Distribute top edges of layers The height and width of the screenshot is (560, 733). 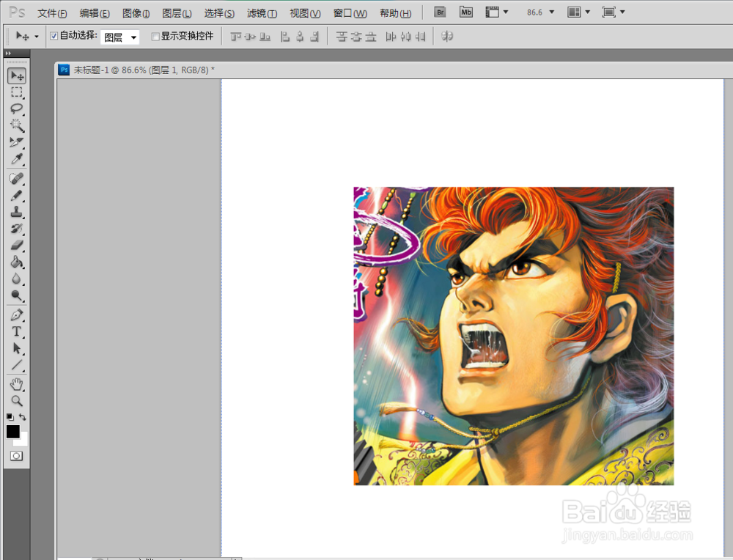click(x=342, y=37)
